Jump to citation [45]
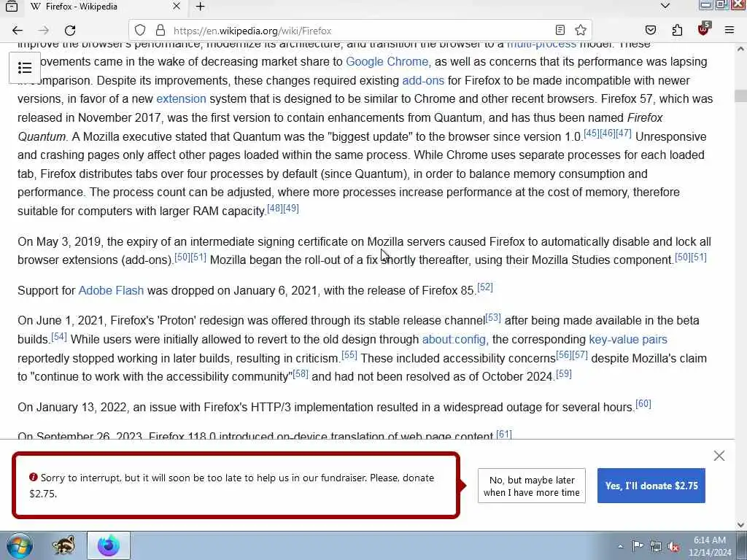The height and width of the screenshot is (560, 747). tap(591, 133)
